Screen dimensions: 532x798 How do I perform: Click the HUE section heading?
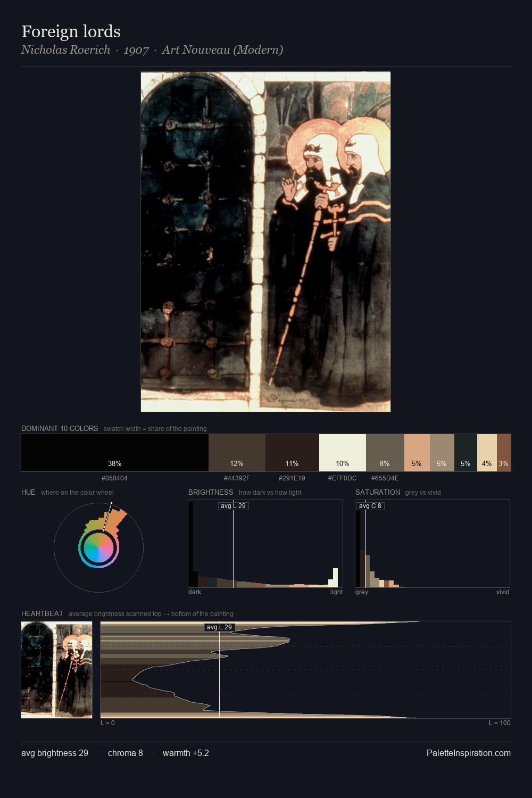pyautogui.click(x=28, y=492)
